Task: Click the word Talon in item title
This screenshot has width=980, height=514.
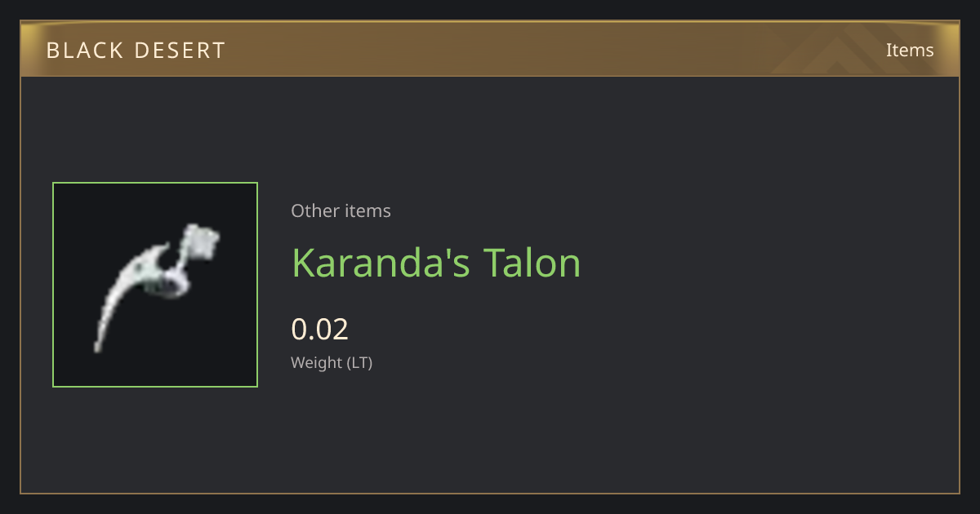Action: click(532, 263)
